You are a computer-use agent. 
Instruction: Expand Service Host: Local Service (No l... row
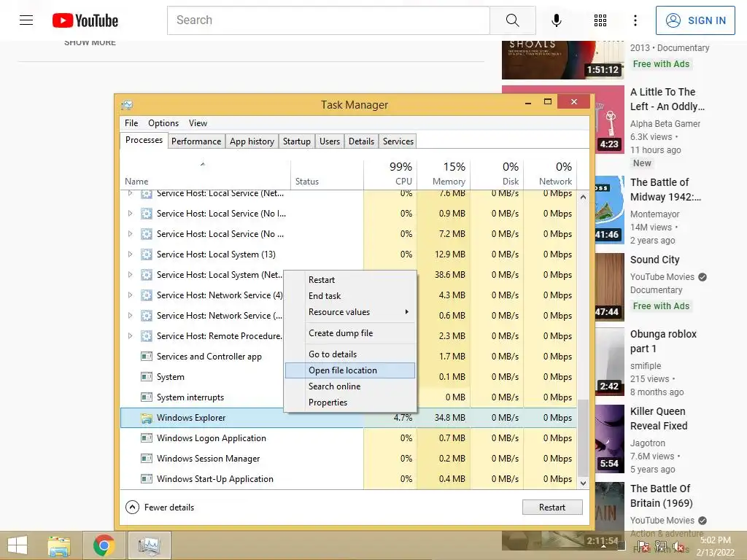[130, 214]
